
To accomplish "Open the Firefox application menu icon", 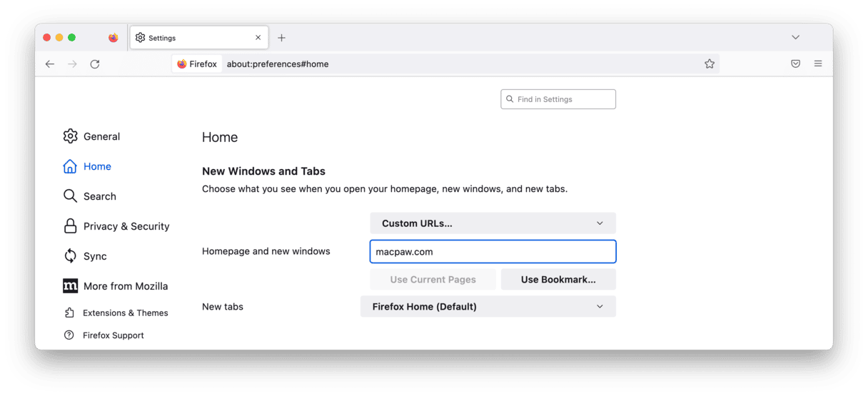I will pos(818,64).
